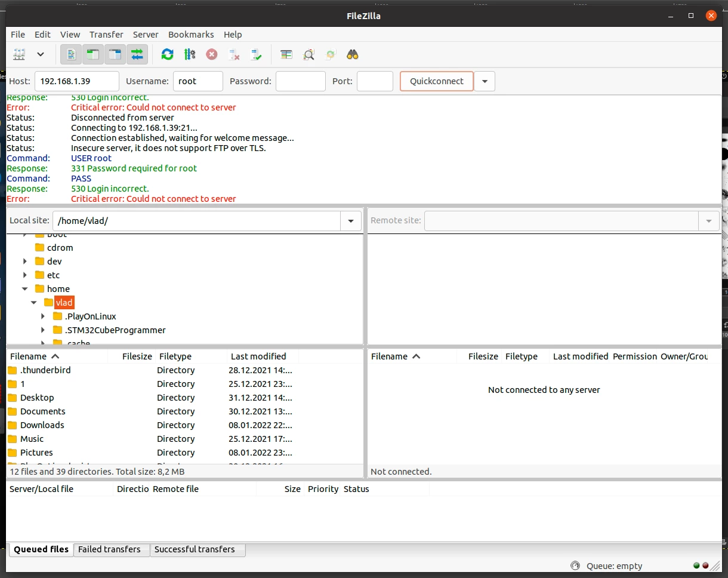Sort local files by Last modified
Screen dimensions: 728x578
coord(263,356)
